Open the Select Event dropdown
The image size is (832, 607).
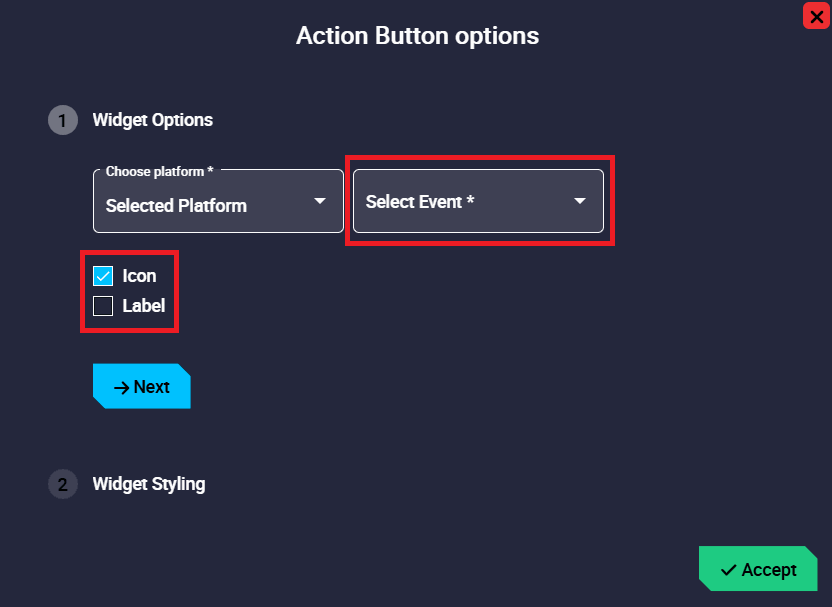tap(478, 202)
